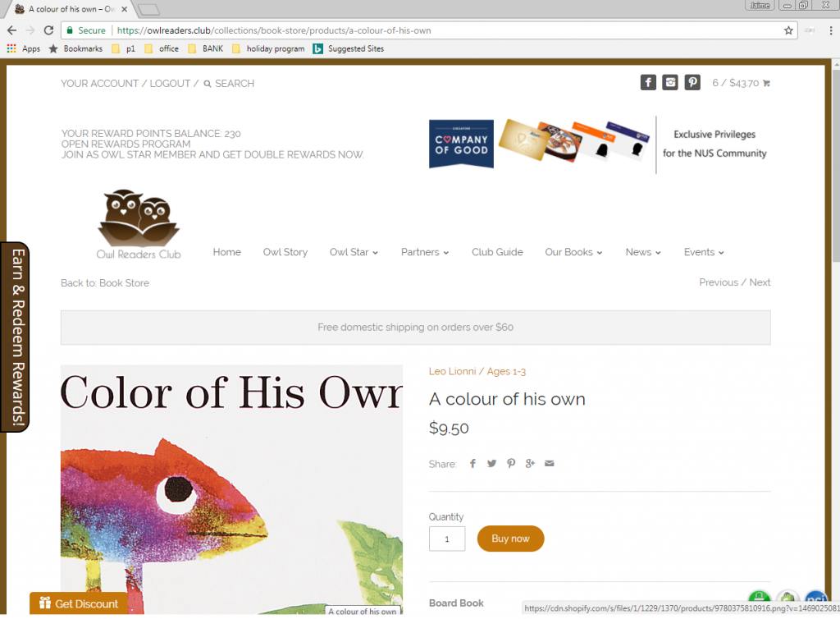The image size is (840, 619).
Task: Open the Owl Story menu item
Action: 285,252
